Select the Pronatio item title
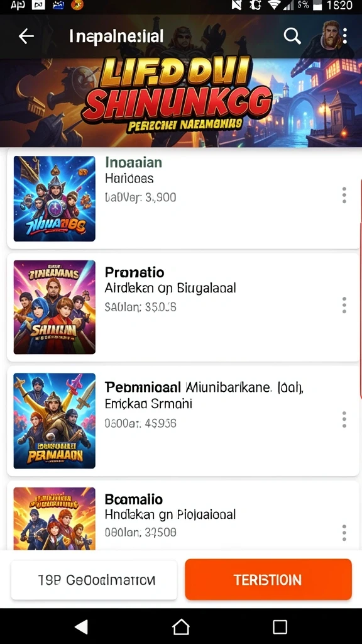The image size is (362, 644). point(134,272)
